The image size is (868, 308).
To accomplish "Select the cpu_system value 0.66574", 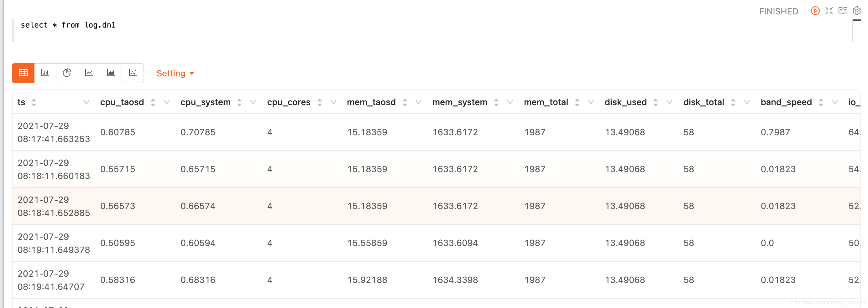I will point(198,206).
